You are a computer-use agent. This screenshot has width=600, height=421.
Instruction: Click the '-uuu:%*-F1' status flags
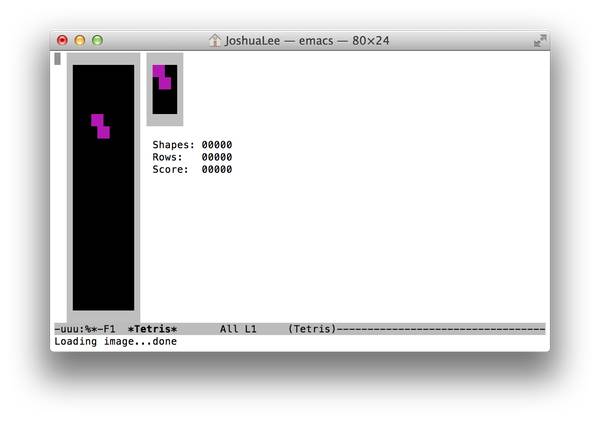(86, 329)
